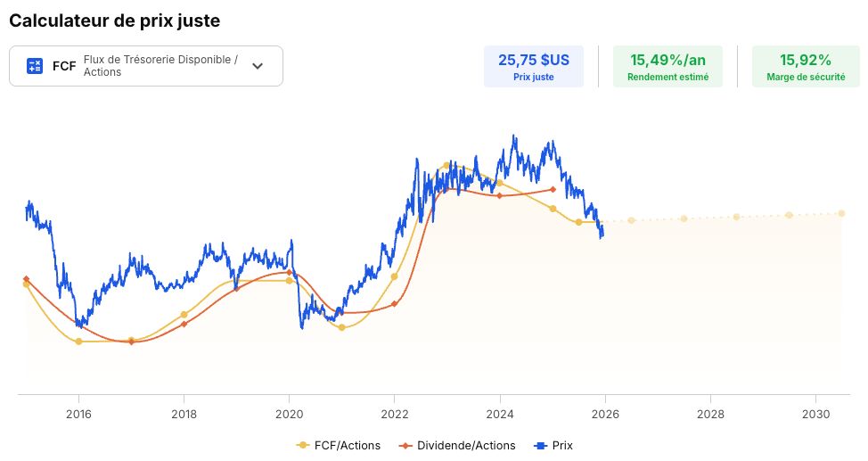This screenshot has width=868, height=461.
Task: Select the 15,49%/an Rendement estimé card
Action: pyautogui.click(x=667, y=67)
